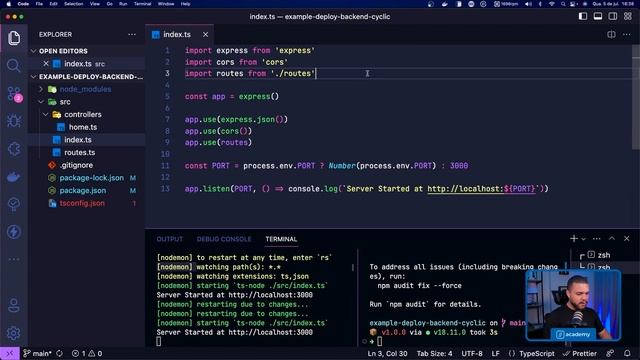Open the .gitignore file
This screenshot has width=640, height=360.
(76, 165)
